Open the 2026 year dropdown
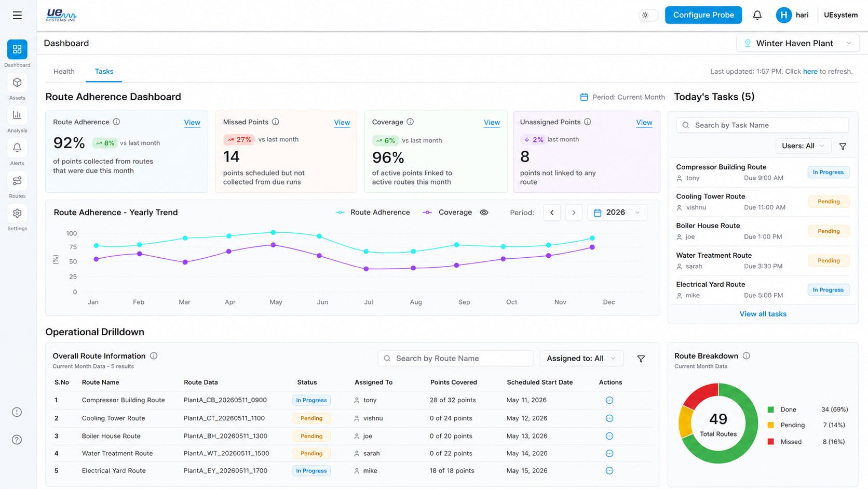Viewport: 868px width, 489px height. pyautogui.click(x=617, y=213)
